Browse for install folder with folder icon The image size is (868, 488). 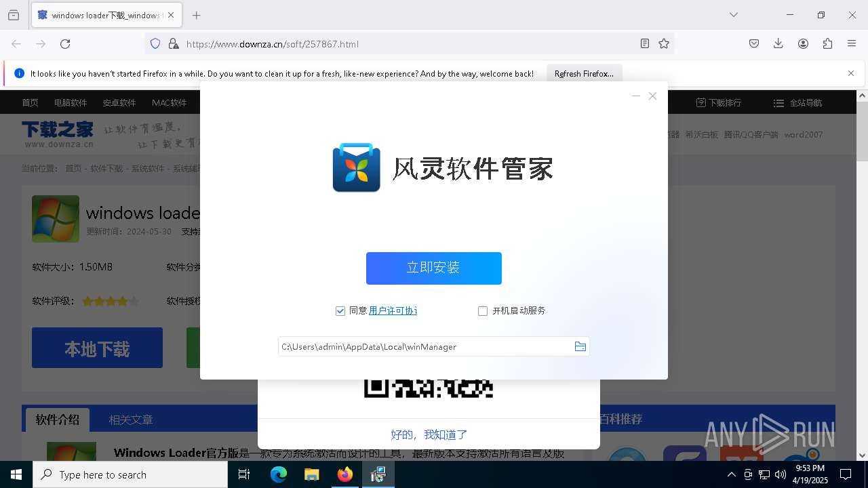580,346
